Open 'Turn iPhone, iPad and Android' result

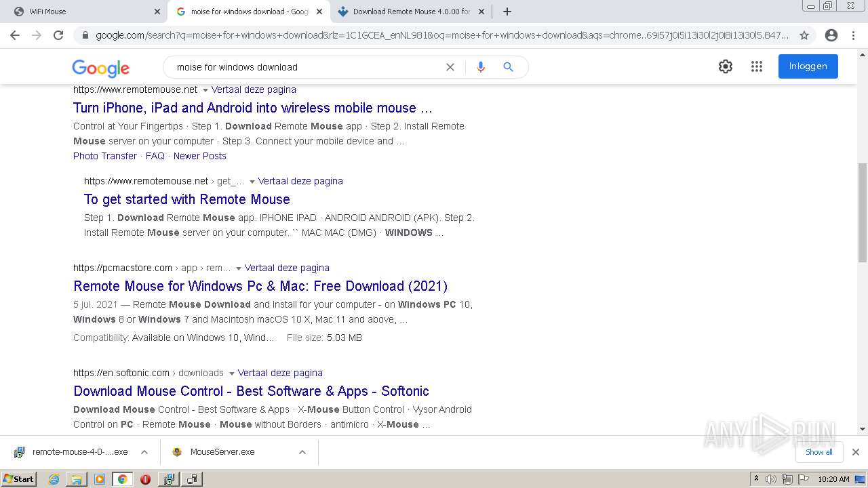pyautogui.click(x=253, y=108)
